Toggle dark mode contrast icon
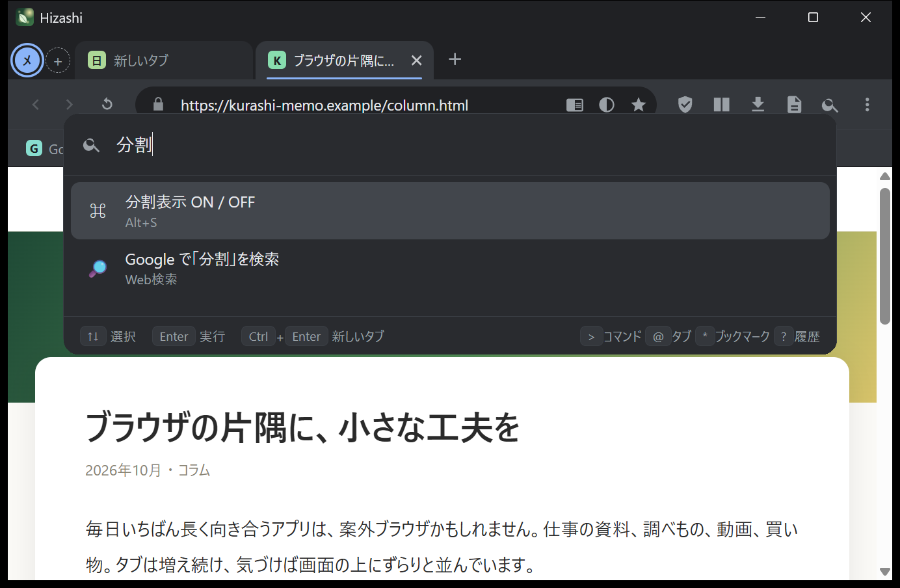 pyautogui.click(x=607, y=105)
